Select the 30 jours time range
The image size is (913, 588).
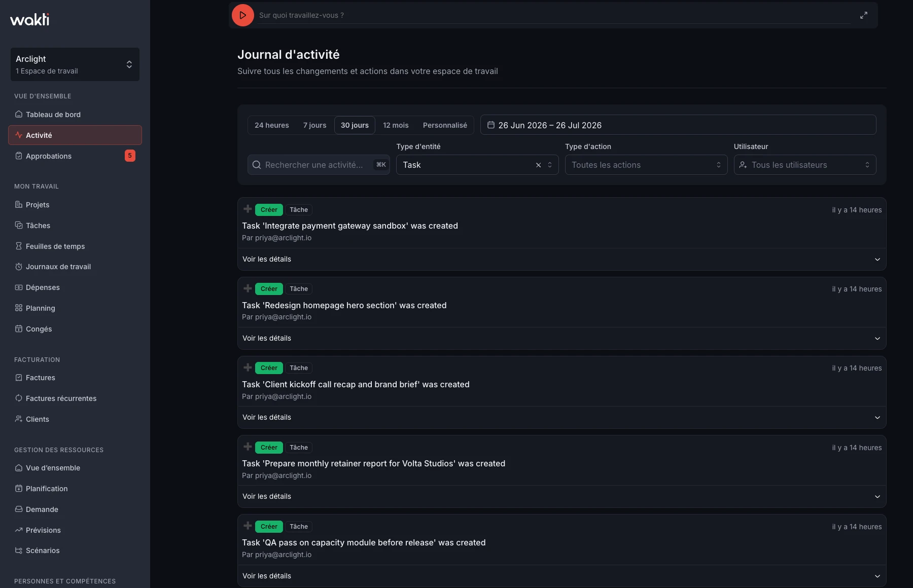point(355,125)
